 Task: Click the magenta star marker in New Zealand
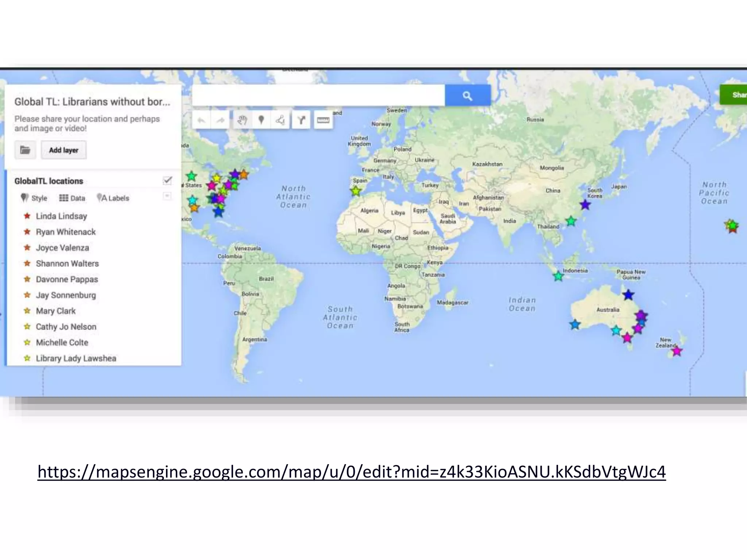pyautogui.click(x=677, y=351)
